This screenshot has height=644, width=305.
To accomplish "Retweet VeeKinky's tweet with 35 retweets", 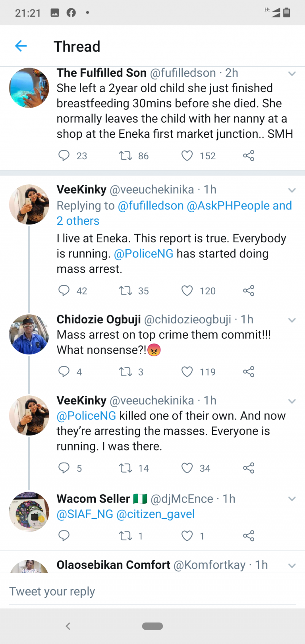I will click(125, 291).
